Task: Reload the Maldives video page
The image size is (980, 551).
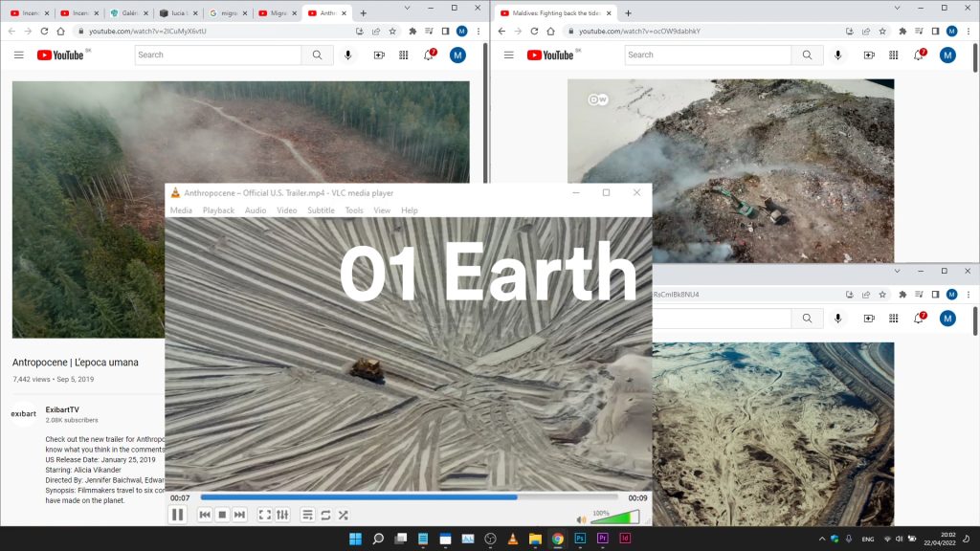Action: pyautogui.click(x=534, y=32)
